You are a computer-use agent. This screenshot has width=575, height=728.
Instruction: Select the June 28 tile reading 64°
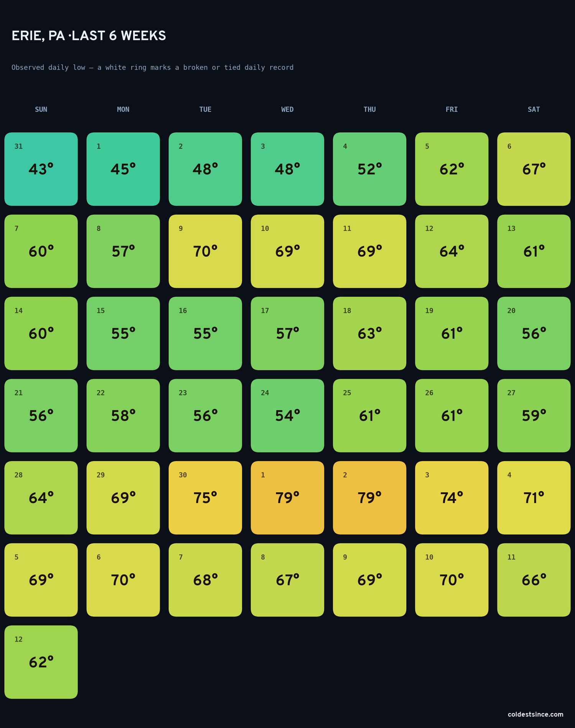pyautogui.click(x=41, y=498)
